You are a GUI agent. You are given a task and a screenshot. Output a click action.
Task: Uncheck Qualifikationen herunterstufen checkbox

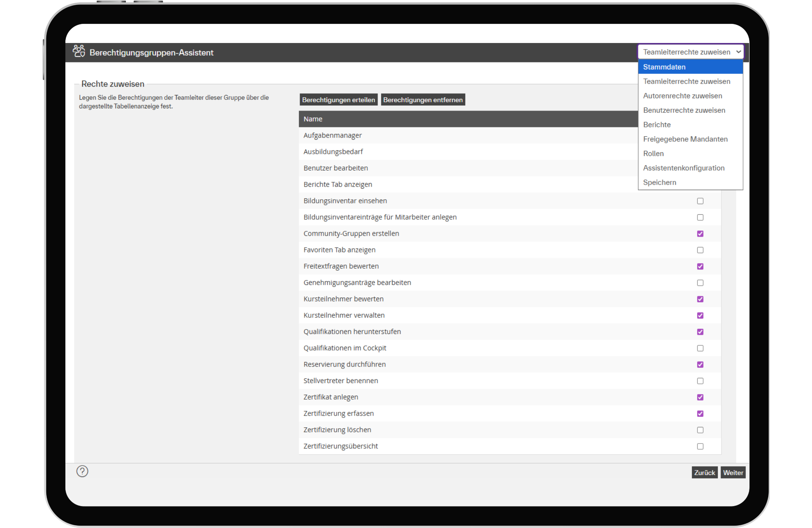[700, 332]
